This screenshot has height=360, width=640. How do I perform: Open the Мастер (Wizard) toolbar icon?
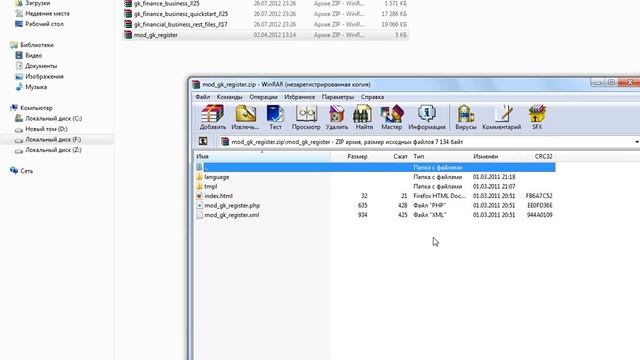point(391,117)
